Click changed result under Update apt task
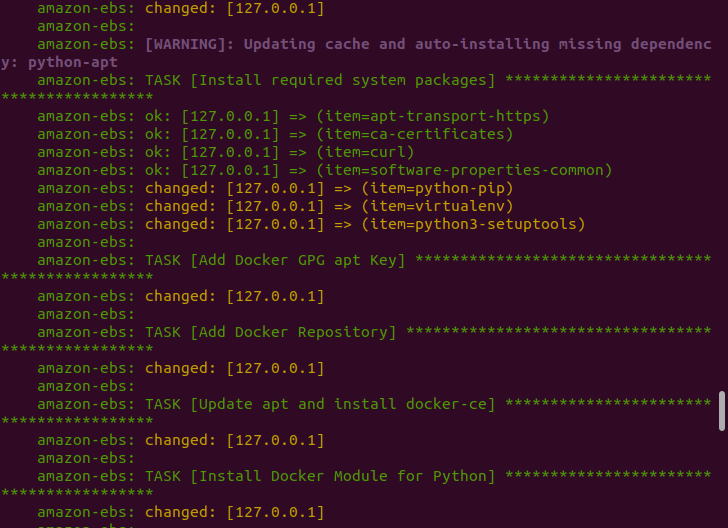Image resolution: width=728 pixels, height=528 pixels. pyautogui.click(x=234, y=440)
